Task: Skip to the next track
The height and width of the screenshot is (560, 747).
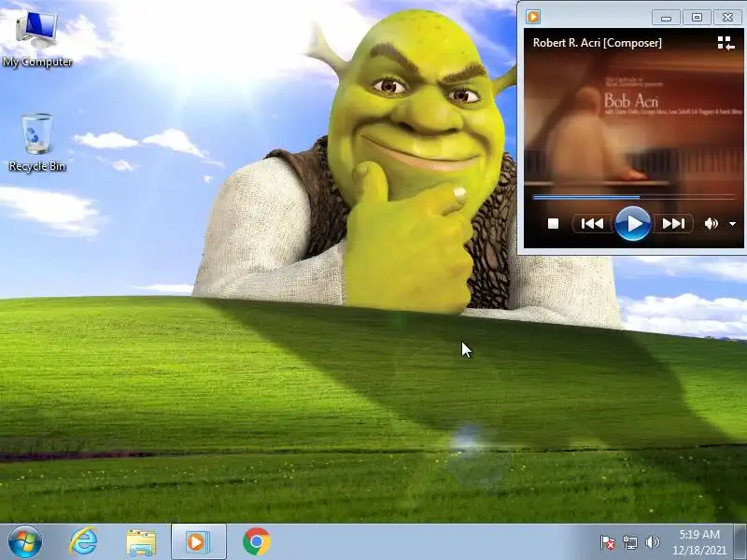Action: point(673,223)
